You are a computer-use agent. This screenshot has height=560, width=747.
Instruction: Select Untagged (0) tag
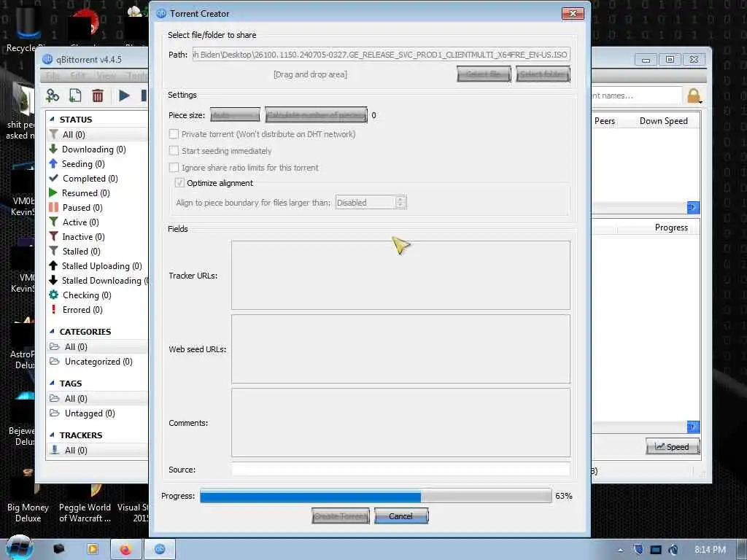(90, 413)
